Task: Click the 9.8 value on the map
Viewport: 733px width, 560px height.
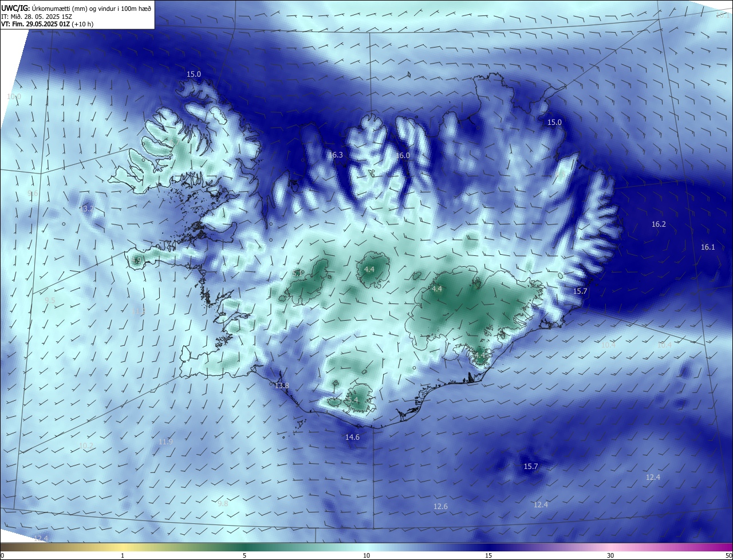Action: [223, 504]
